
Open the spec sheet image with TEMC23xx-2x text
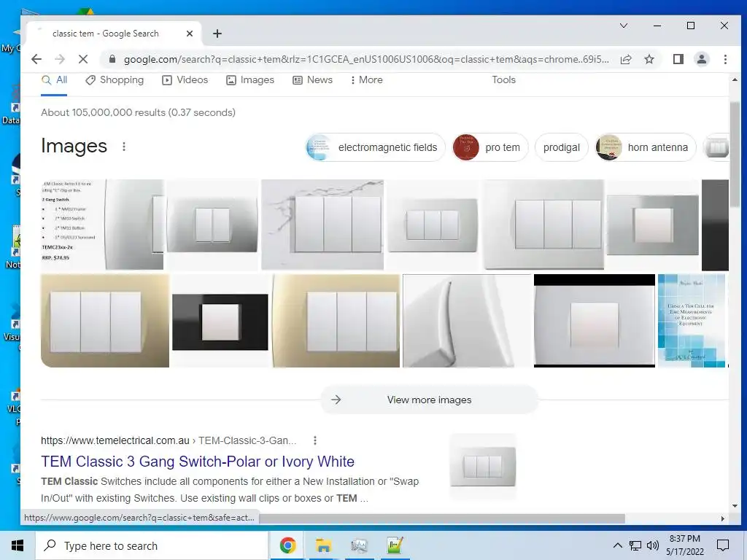tap(102, 225)
